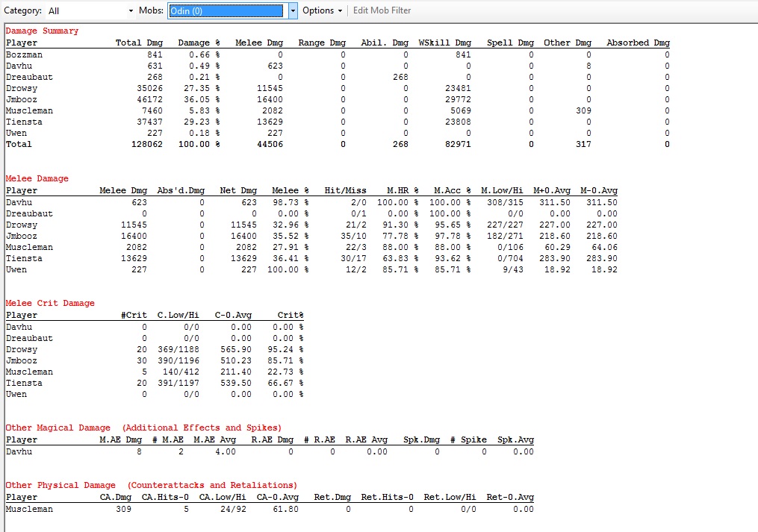Screen dimensions: 758x532
Task: Click Muscleman in the Counterattacks table
Action: [29, 510]
